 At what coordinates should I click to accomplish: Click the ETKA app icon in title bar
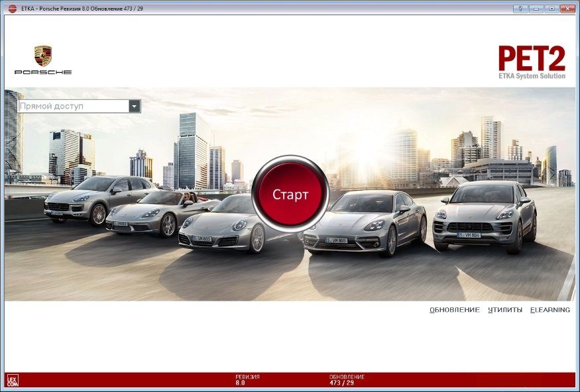click(11, 8)
